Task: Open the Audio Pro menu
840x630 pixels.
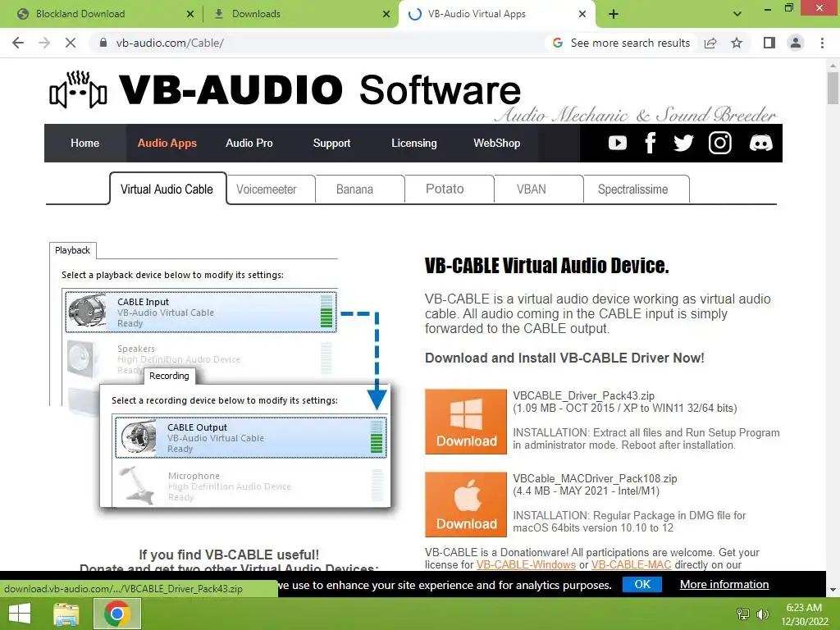Action: [x=249, y=143]
